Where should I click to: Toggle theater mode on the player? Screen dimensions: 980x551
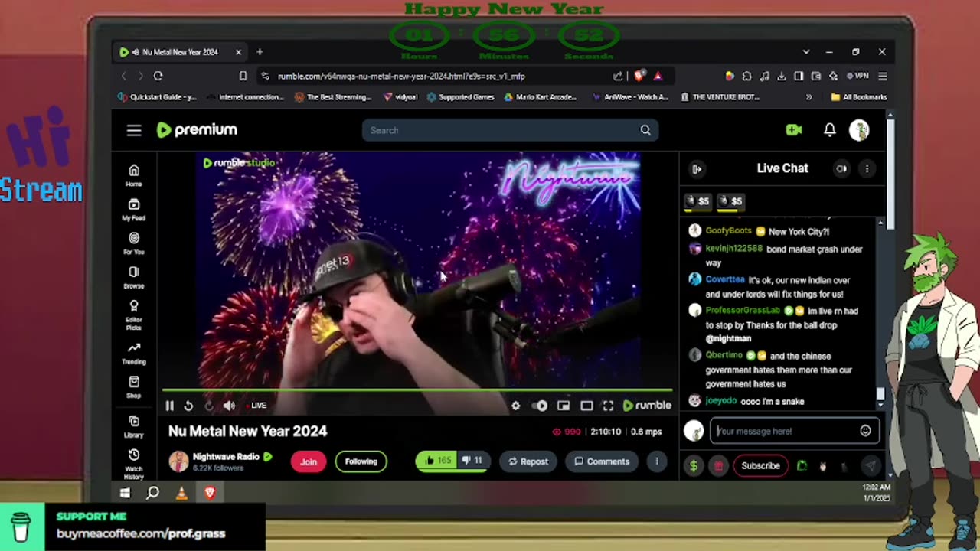pos(586,406)
